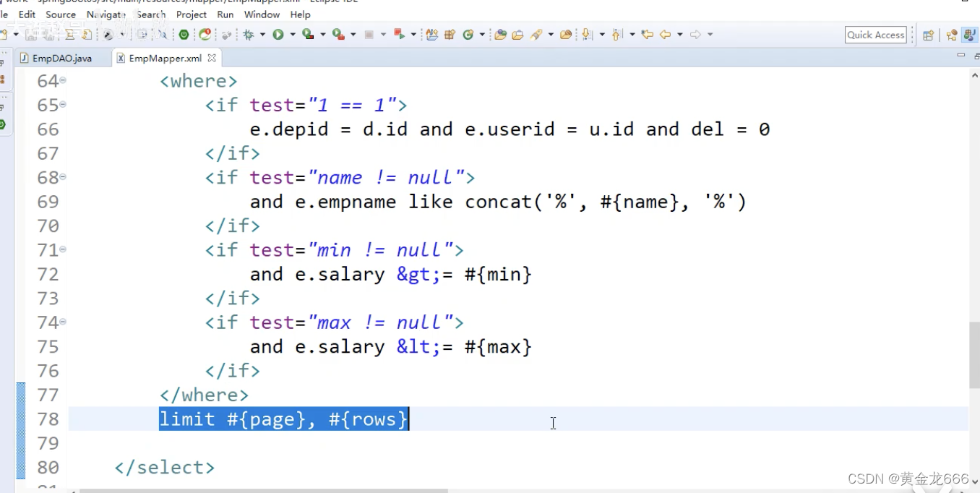Open the Source menu

click(61, 14)
